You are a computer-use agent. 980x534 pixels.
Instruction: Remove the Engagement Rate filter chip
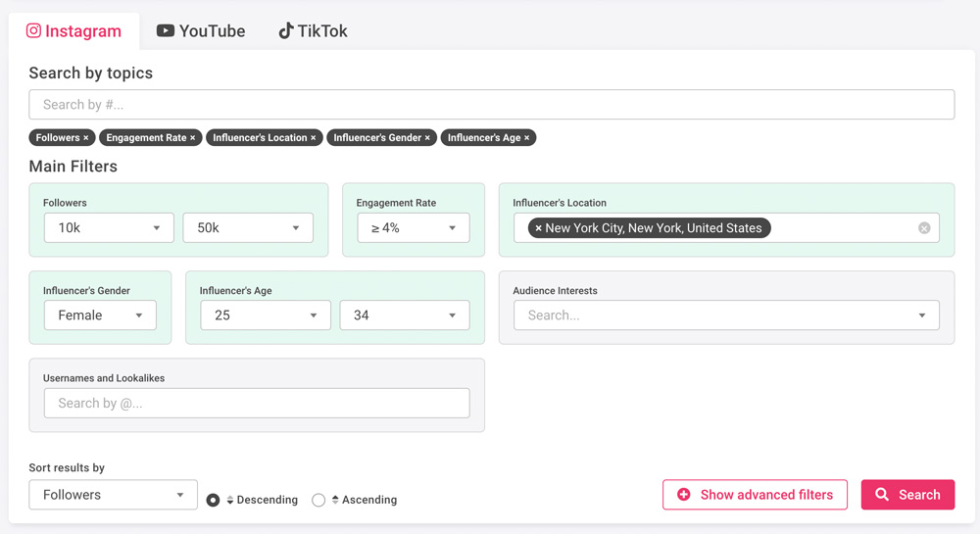193,138
